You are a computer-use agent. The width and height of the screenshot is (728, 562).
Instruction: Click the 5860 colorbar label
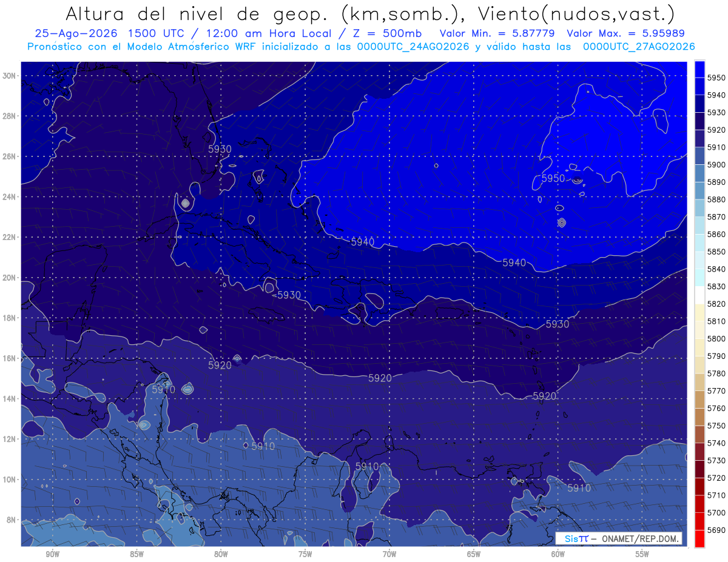click(x=716, y=234)
